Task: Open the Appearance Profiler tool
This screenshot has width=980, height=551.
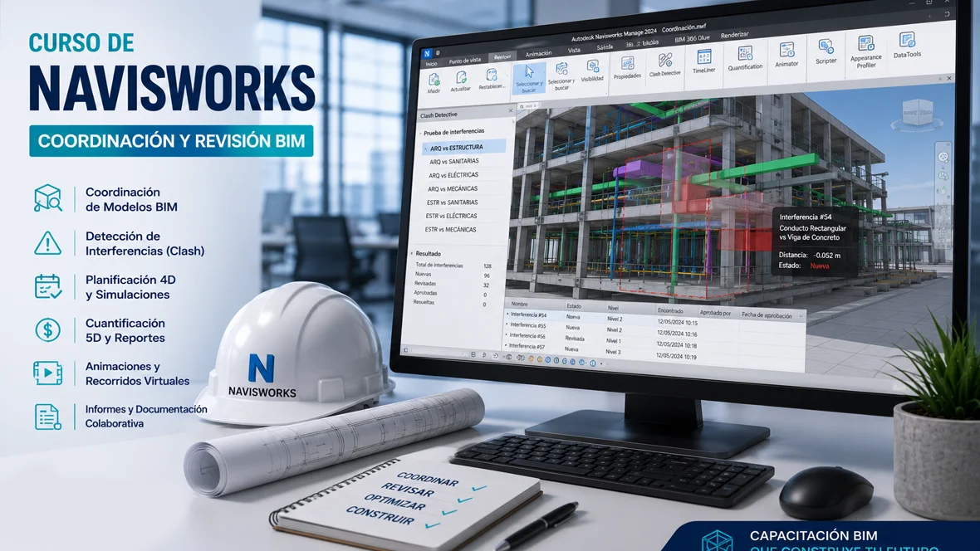Action: (x=865, y=51)
